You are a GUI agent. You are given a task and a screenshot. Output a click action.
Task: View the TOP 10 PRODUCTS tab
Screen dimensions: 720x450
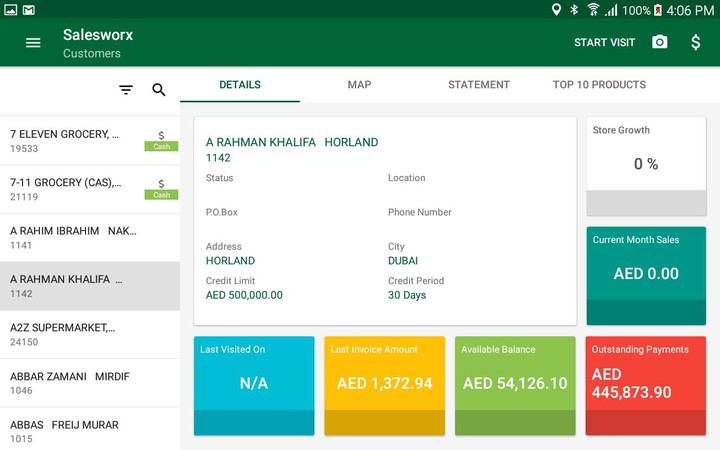click(599, 85)
